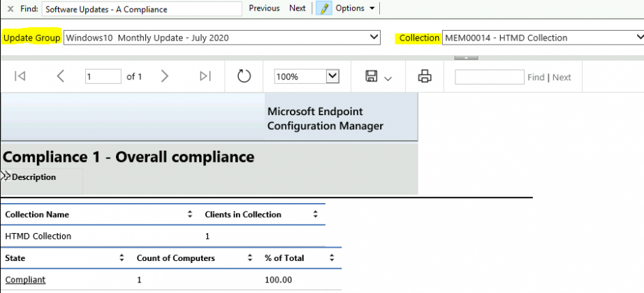Viewport: 644px width, 293px height.
Task: Collapse the parameters area with arrow handle
Action: (x=466, y=58)
